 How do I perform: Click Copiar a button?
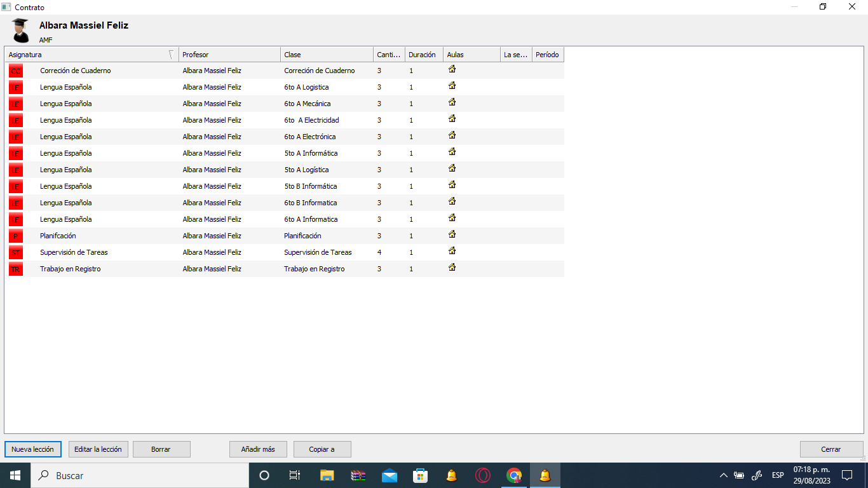pos(322,449)
